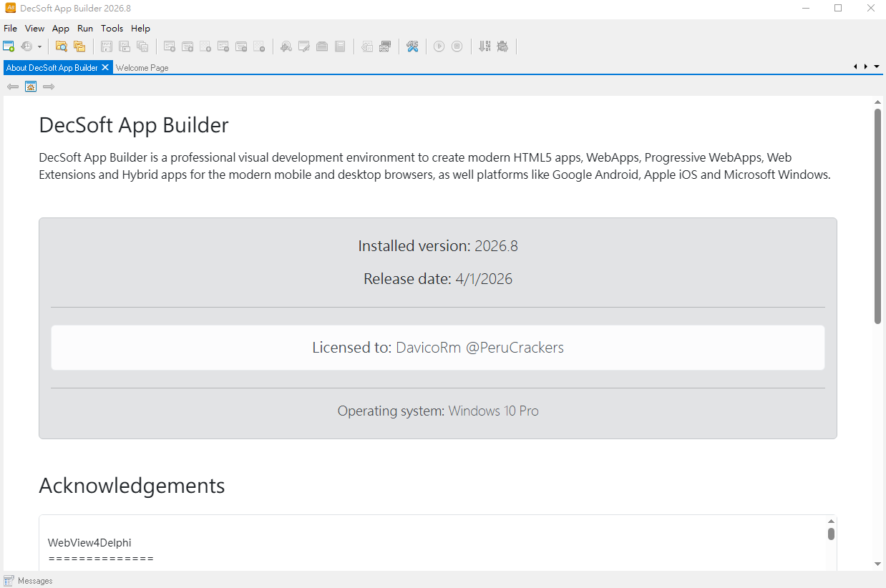
Task: Click the main page vertical scrollbar thumb
Action: (877, 216)
